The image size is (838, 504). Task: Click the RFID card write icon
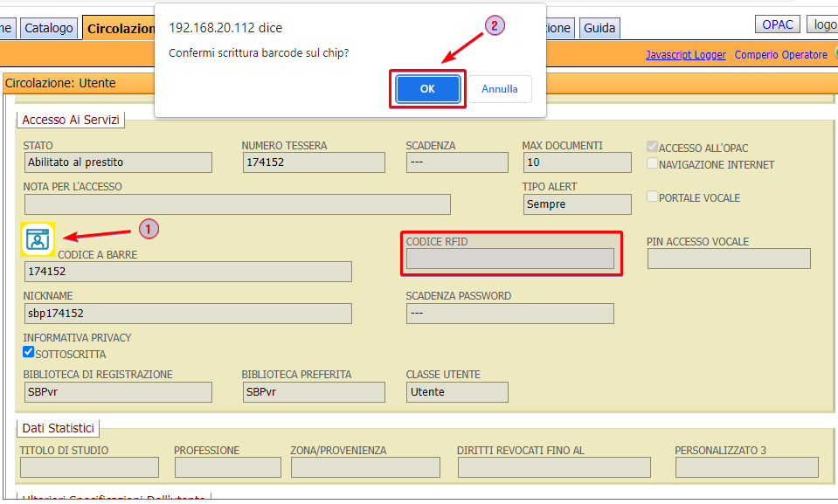coord(38,238)
